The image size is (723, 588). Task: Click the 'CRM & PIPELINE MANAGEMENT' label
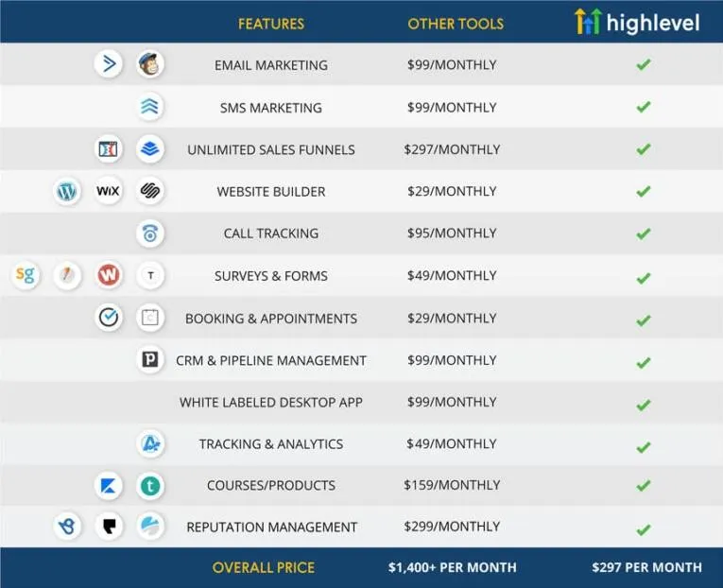271,360
